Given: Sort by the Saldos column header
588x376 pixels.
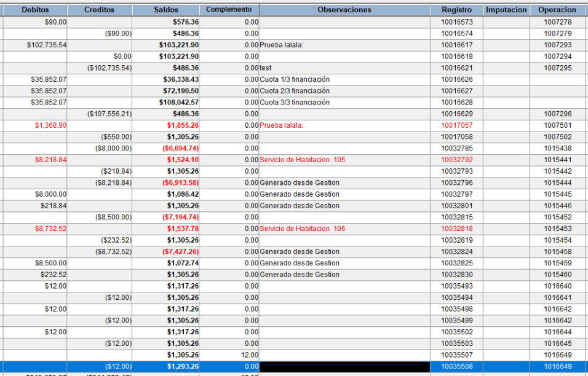Looking at the screenshot, I should (165, 10).
